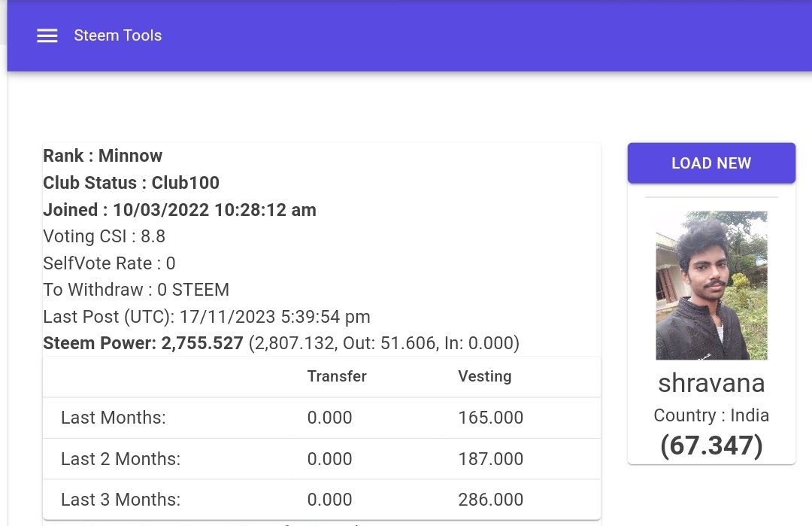Screen dimensions: 812x526
Task: Select the Last 2 Months: row label
Action: click(x=120, y=458)
